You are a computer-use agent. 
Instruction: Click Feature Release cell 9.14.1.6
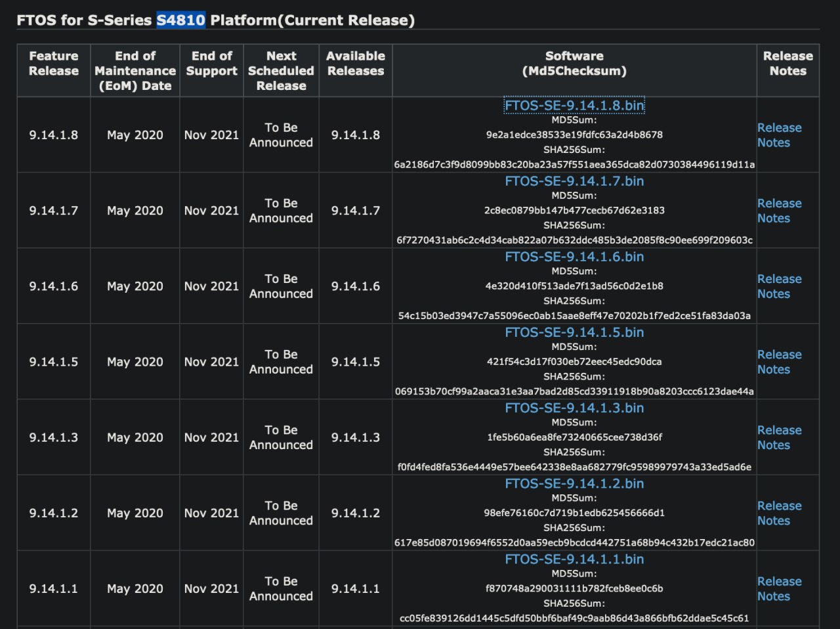[53, 286]
